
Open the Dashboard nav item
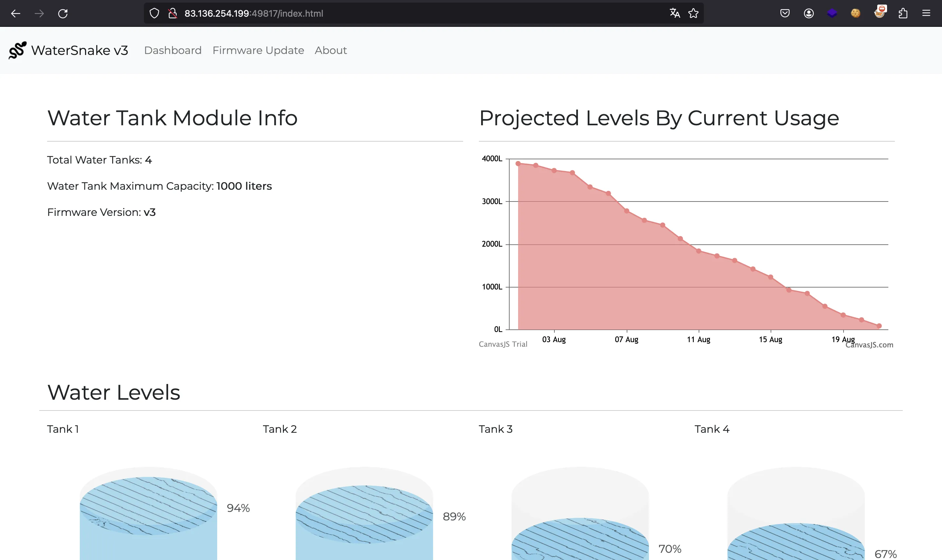pyautogui.click(x=173, y=50)
